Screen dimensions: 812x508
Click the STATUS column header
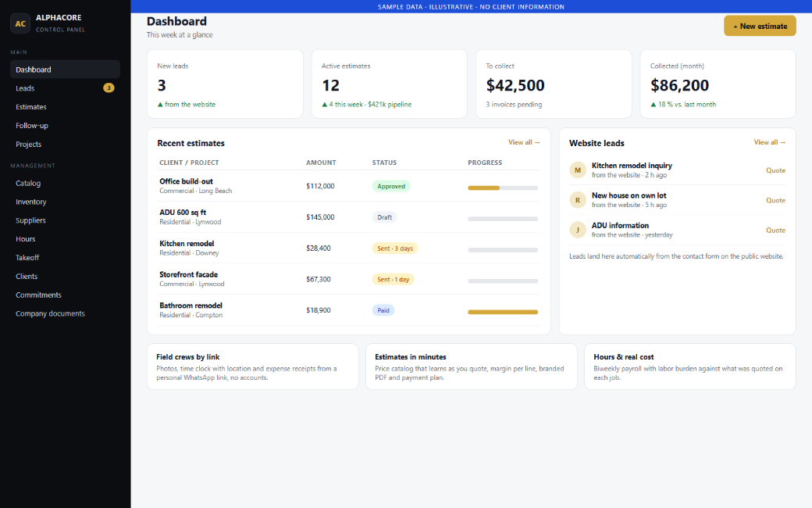tap(384, 163)
